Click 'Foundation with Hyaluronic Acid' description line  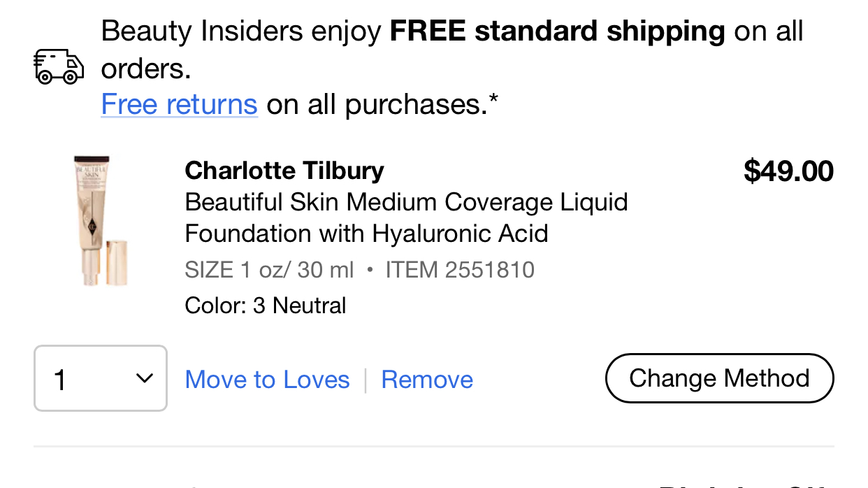tap(367, 233)
